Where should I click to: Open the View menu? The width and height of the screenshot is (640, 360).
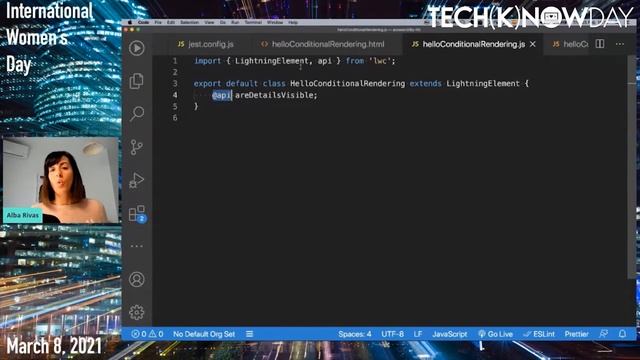(x=209, y=22)
